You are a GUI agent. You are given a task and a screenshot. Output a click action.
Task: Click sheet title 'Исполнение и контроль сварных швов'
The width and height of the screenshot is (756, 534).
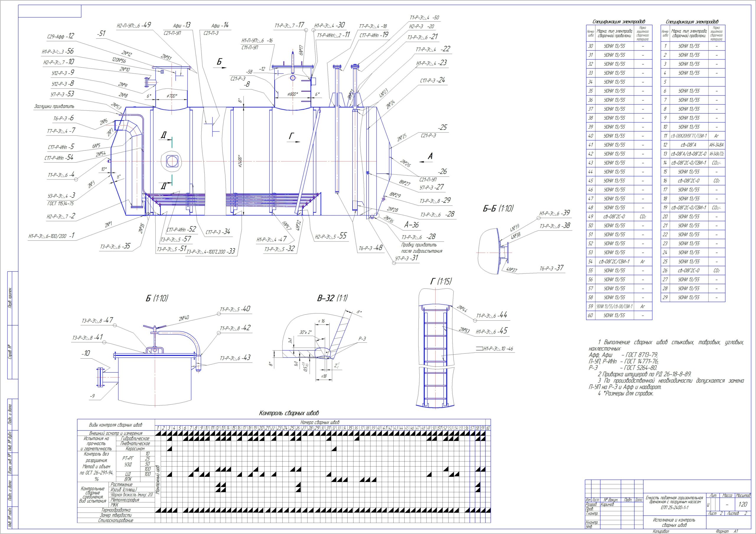[674, 522]
